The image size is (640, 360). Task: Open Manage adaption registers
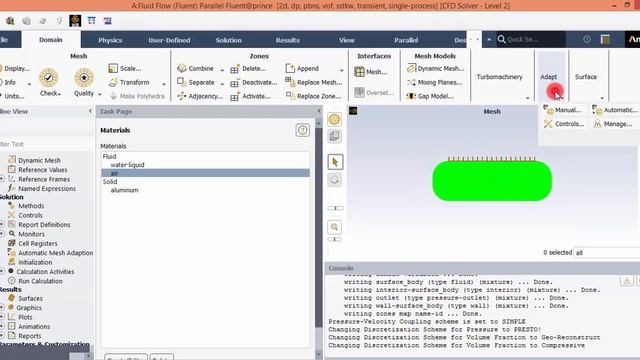click(613, 124)
